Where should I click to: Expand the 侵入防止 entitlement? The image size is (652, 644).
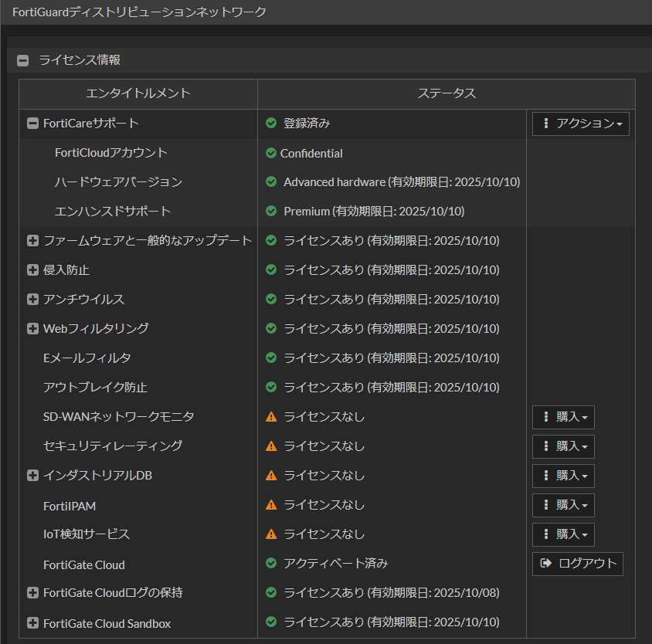point(32,269)
